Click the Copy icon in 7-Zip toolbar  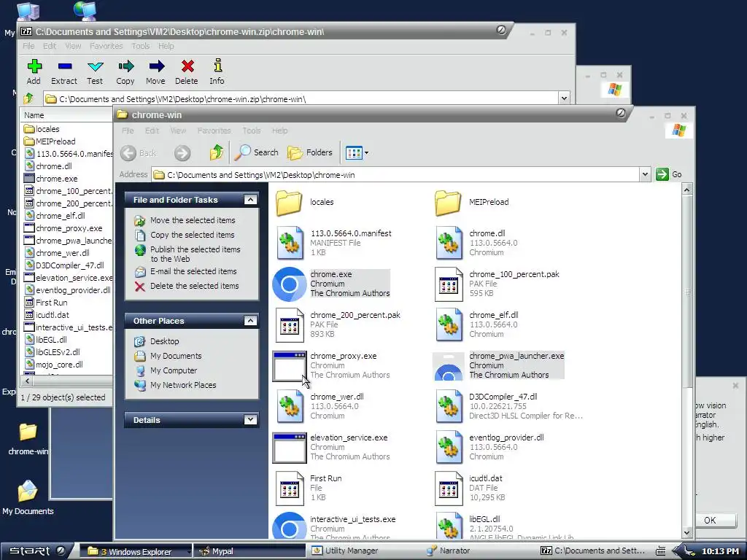(x=125, y=72)
